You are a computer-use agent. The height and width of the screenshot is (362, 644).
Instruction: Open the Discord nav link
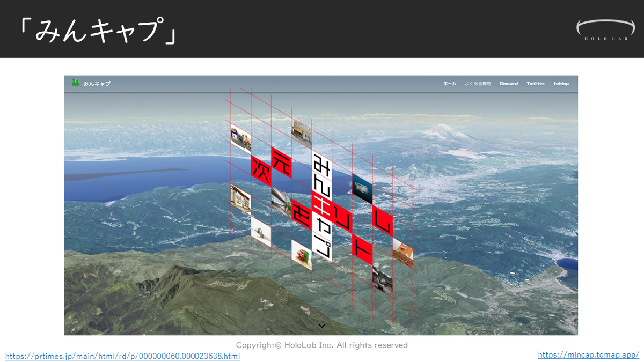(509, 84)
